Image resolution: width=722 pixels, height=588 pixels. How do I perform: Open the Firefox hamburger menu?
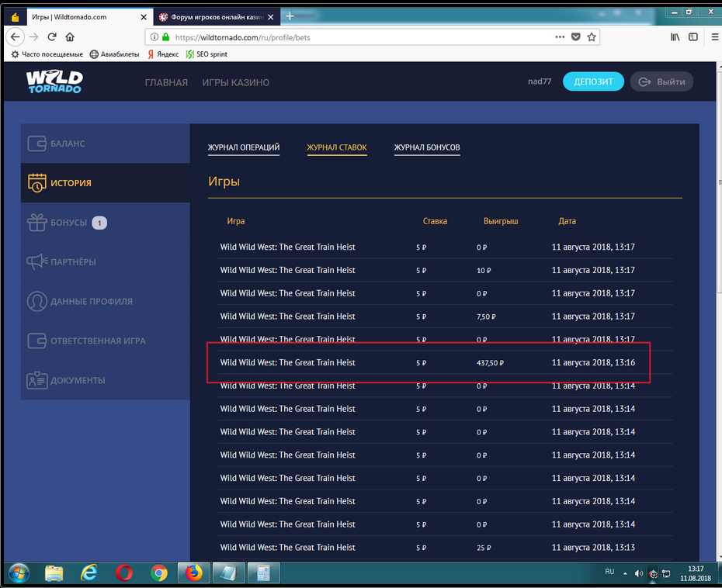point(715,36)
